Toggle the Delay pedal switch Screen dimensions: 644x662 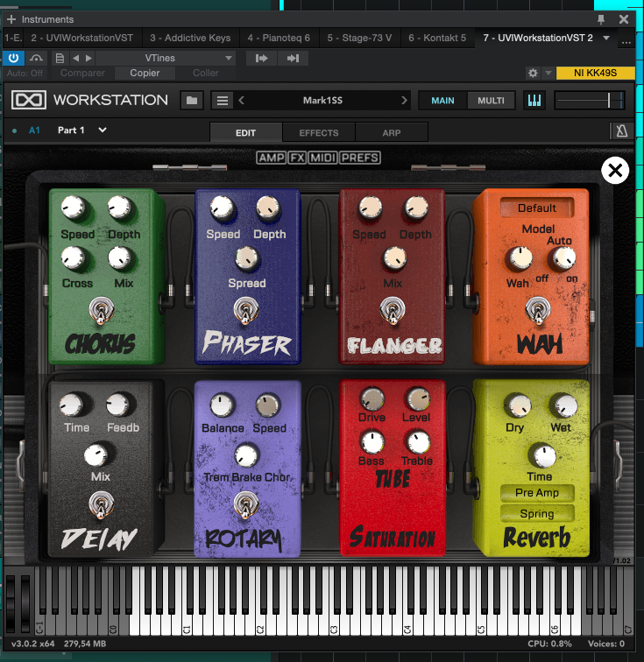[x=101, y=505]
